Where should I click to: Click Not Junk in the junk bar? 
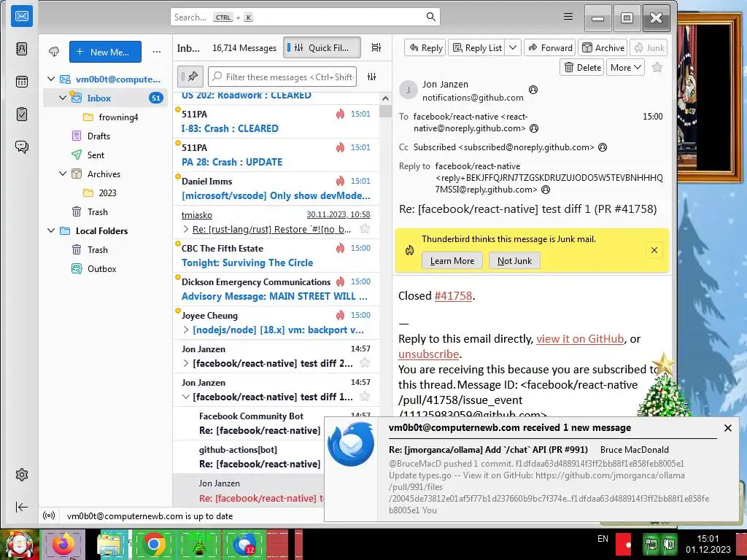tap(514, 260)
